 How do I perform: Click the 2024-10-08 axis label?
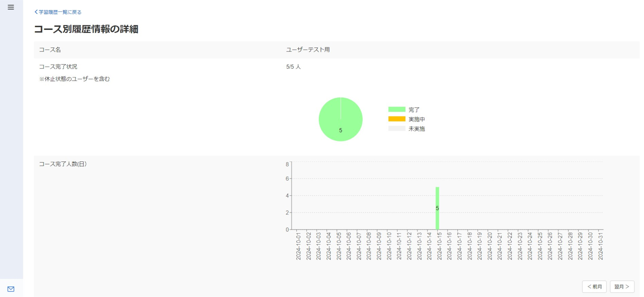369,246
